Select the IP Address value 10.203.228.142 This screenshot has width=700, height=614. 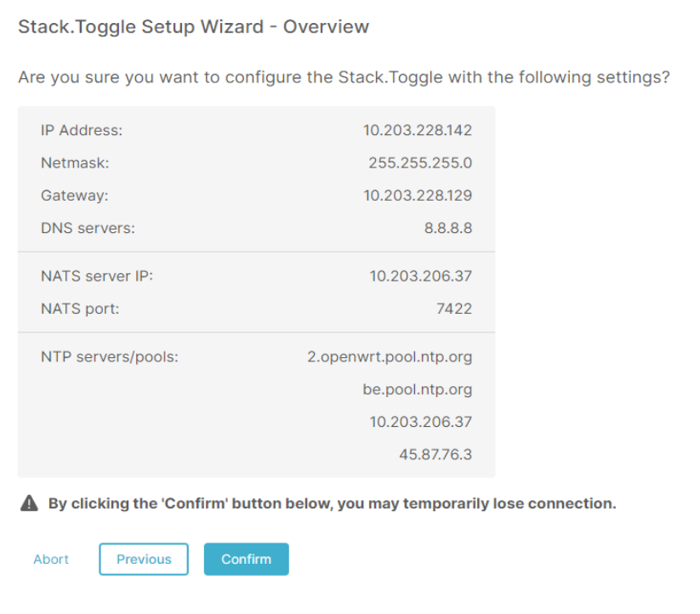[417, 130]
